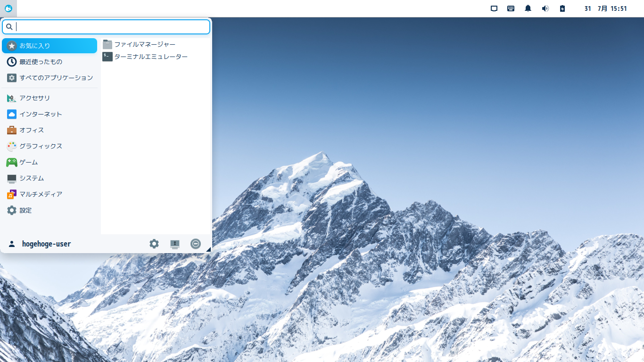Open the インターネット category
The image size is (644, 362).
50,114
